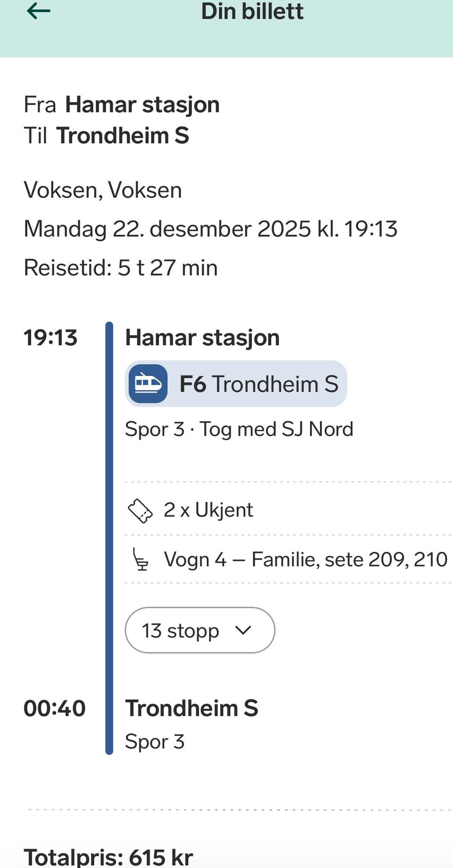453x868 pixels.
Task: Tap the Vogn 4 Familie seat details
Action: pyautogui.click(x=305, y=559)
